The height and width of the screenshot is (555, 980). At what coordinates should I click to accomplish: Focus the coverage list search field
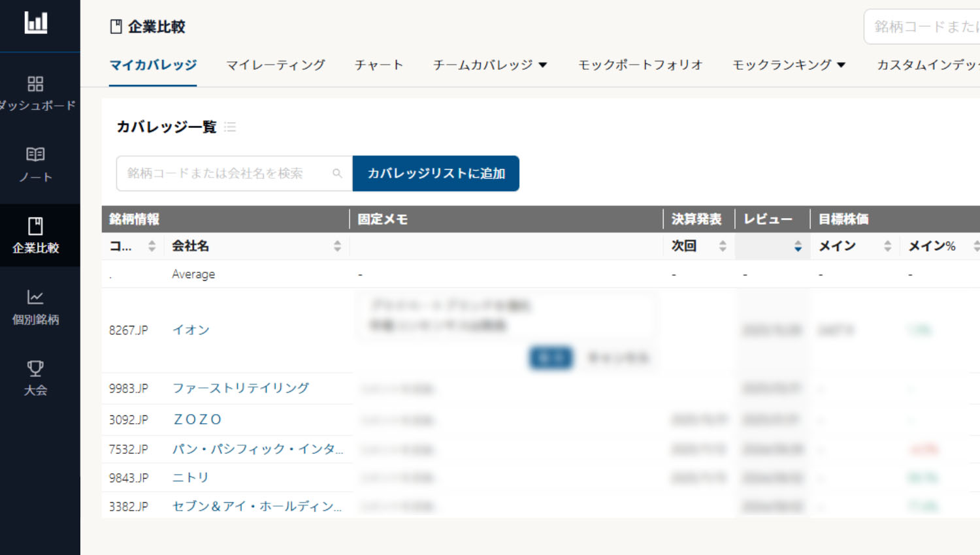pyautogui.click(x=222, y=174)
